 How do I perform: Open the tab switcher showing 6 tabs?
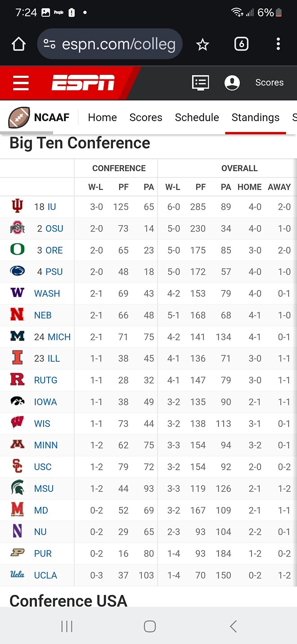click(x=241, y=44)
